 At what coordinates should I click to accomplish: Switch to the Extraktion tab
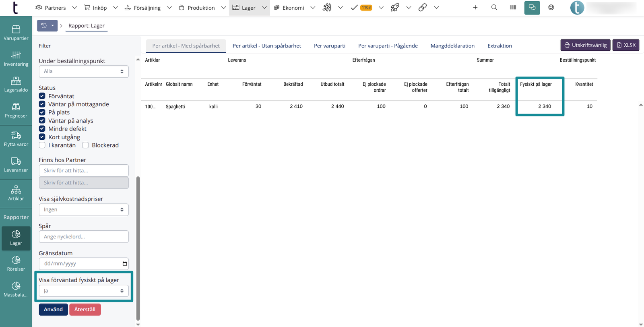pyautogui.click(x=500, y=46)
